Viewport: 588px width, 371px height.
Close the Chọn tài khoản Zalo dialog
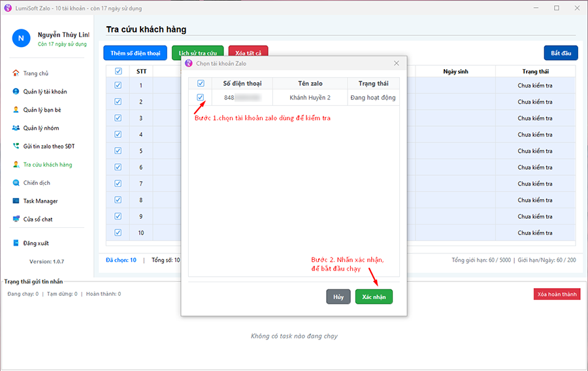click(x=396, y=63)
